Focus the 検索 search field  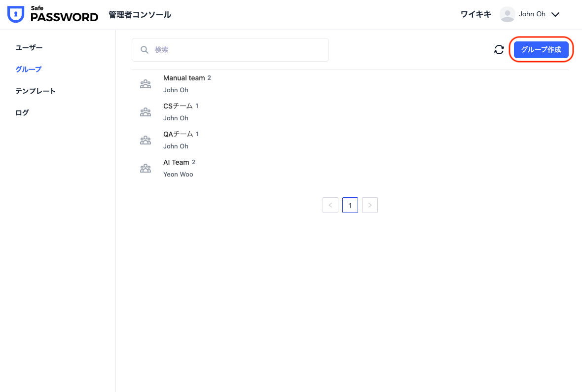click(237, 50)
